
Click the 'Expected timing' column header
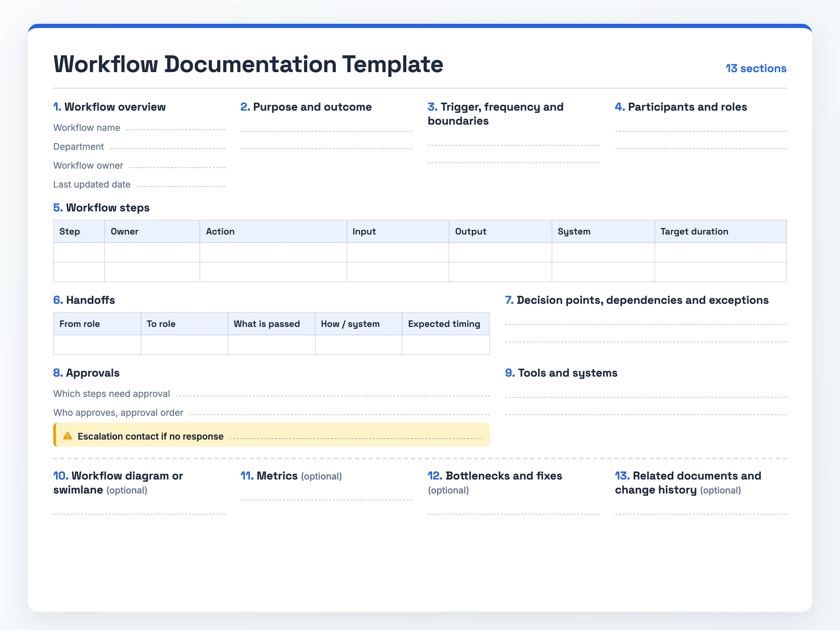point(446,324)
